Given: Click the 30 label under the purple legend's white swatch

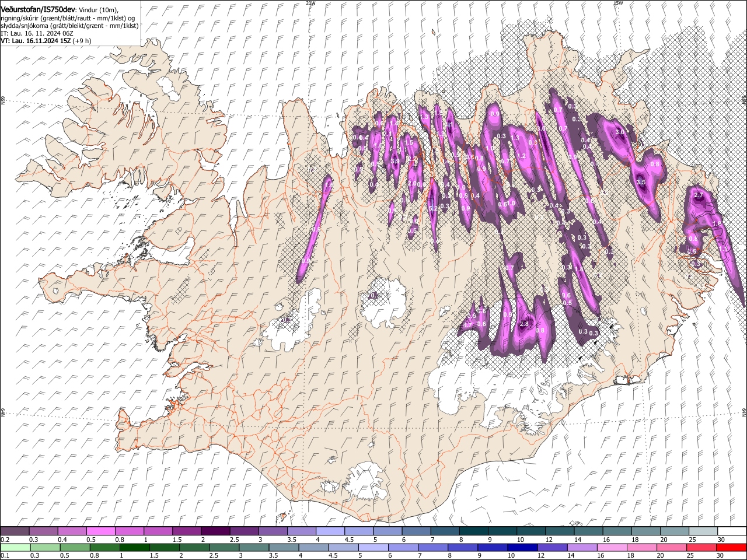Looking at the screenshot, I should click(721, 540).
